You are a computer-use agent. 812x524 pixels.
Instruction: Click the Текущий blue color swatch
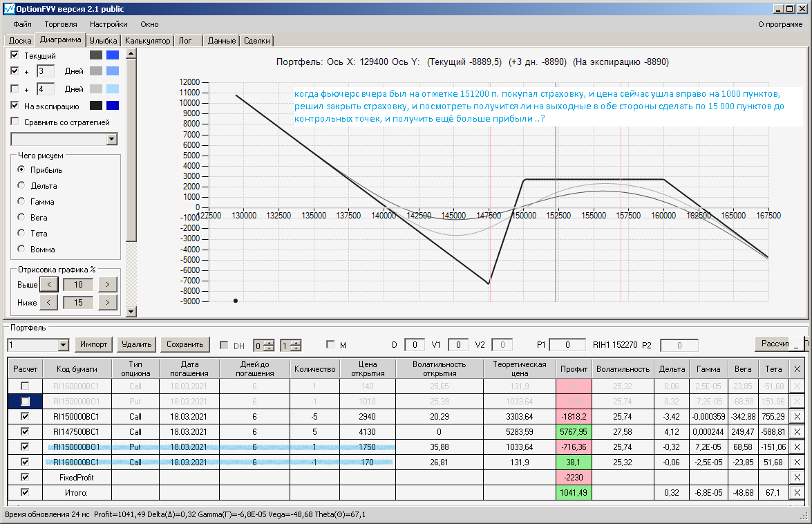pos(113,55)
